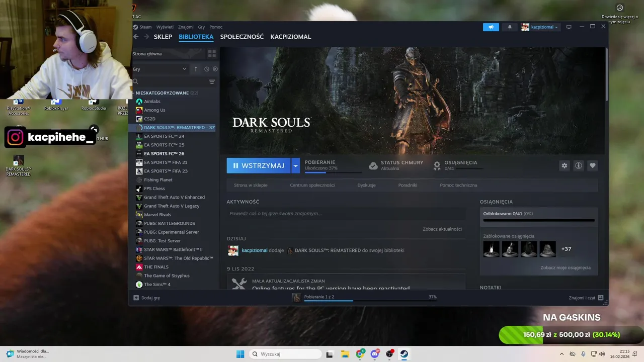Open Chrome from the taskbar
The width and height of the screenshot is (644, 362).
[360, 354]
